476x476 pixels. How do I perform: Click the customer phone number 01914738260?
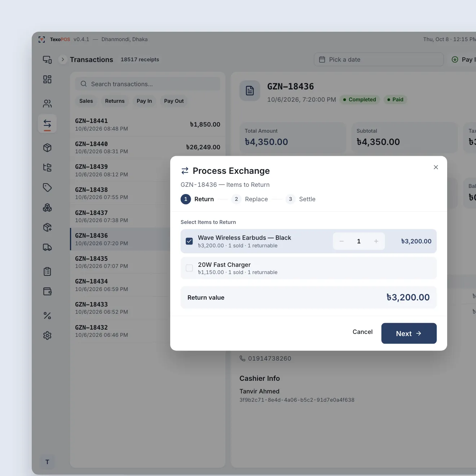[270, 358]
